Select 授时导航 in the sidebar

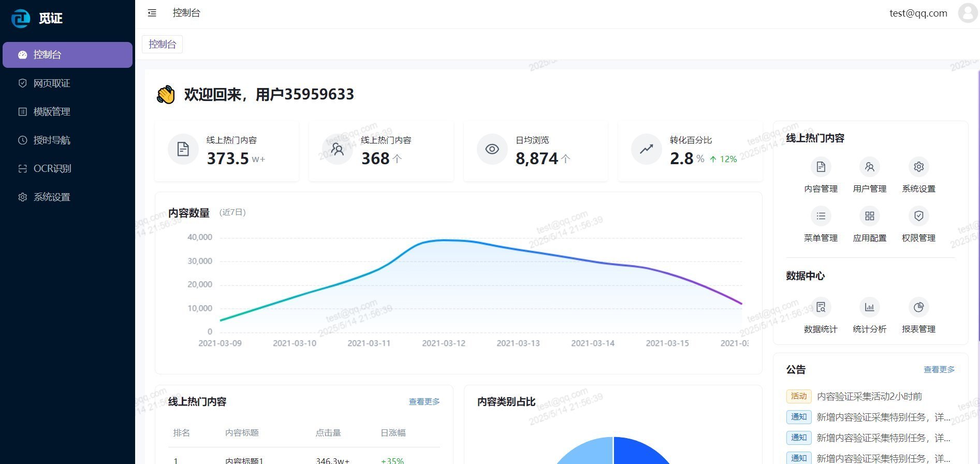52,140
